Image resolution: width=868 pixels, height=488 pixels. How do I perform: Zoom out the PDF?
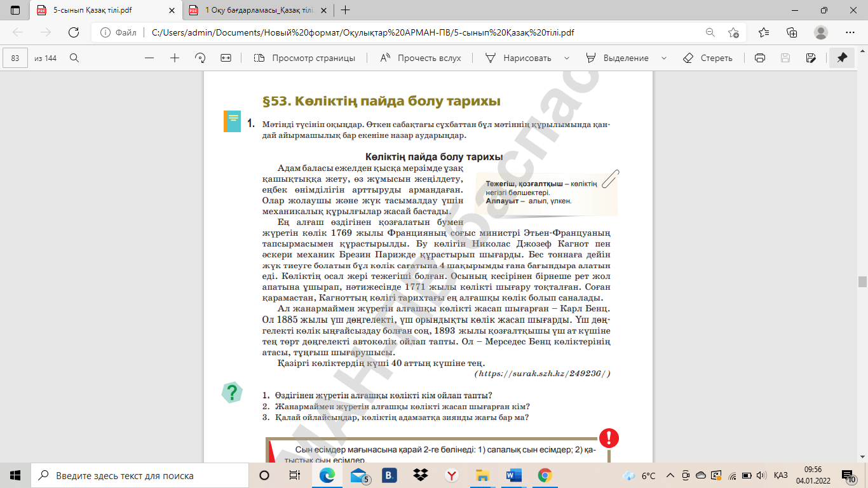(149, 58)
